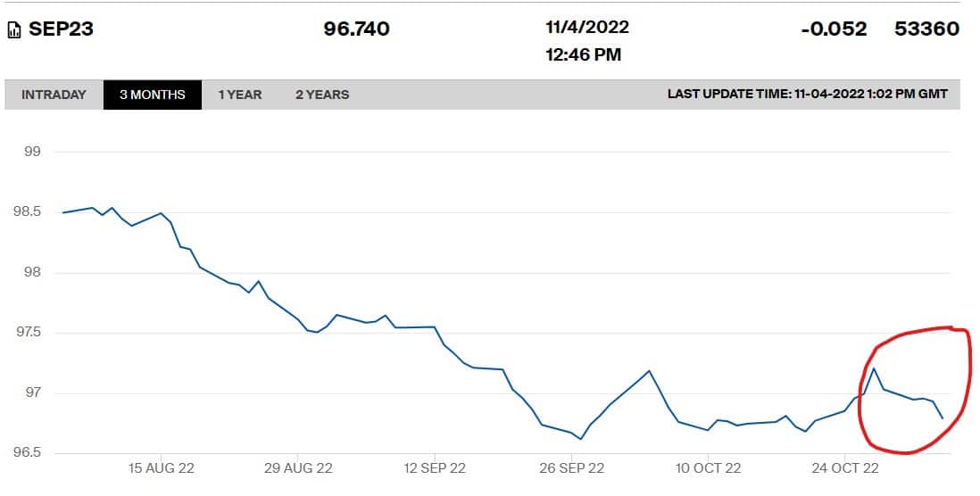Click the 24 OCT 22 axis label
980x496 pixels.
point(845,467)
